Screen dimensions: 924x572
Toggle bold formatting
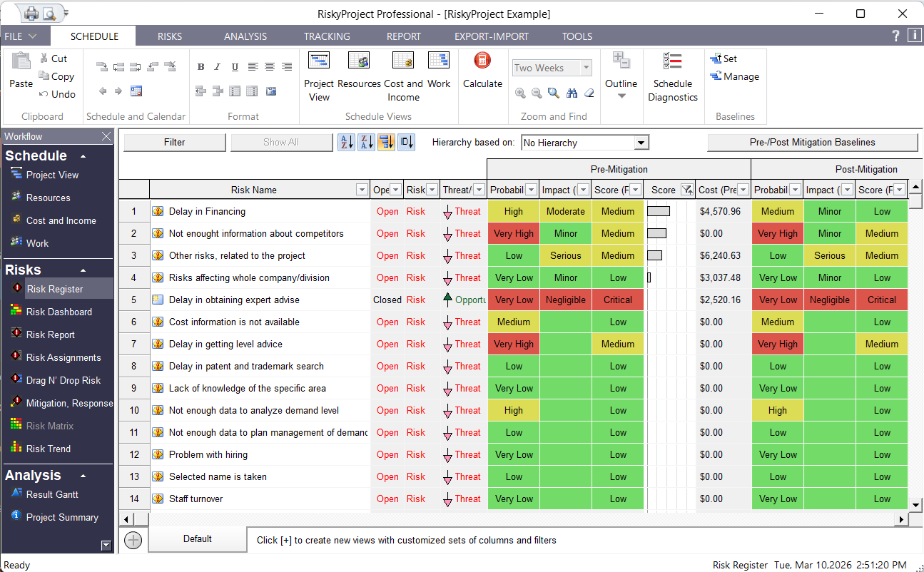click(200, 66)
